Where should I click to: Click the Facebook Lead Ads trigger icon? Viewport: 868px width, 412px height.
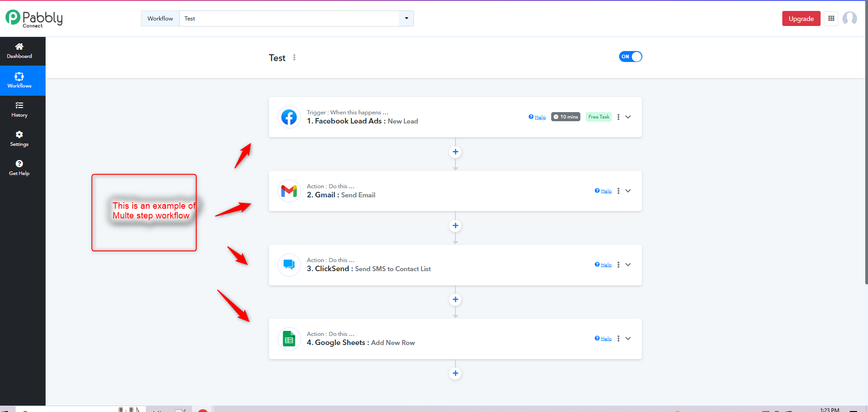click(x=289, y=117)
